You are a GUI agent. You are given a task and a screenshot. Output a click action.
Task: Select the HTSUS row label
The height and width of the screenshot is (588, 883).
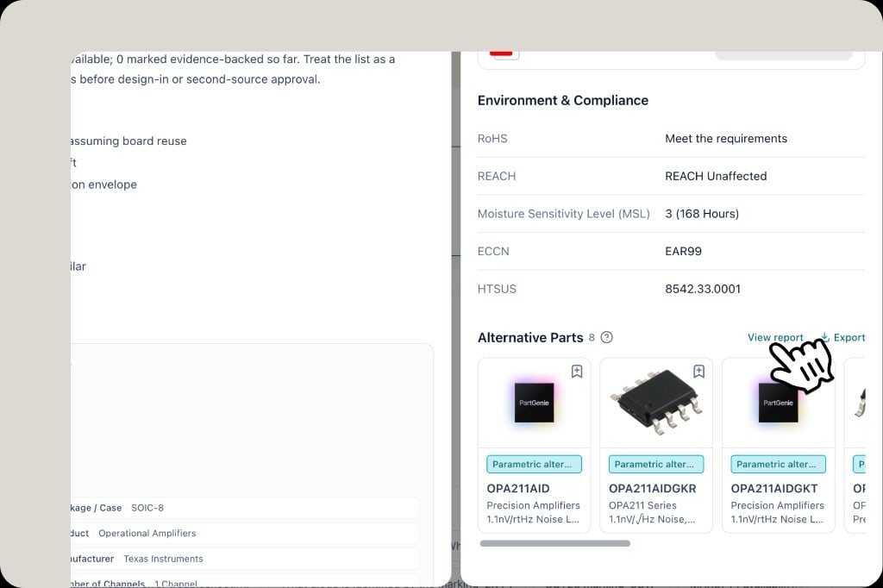pos(497,289)
